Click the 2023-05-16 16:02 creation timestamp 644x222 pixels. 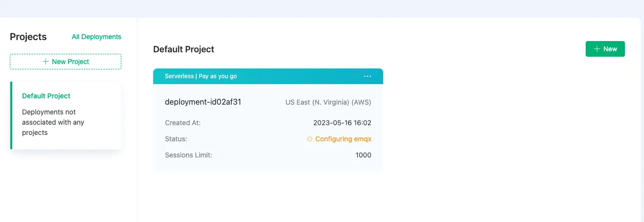pyautogui.click(x=342, y=123)
